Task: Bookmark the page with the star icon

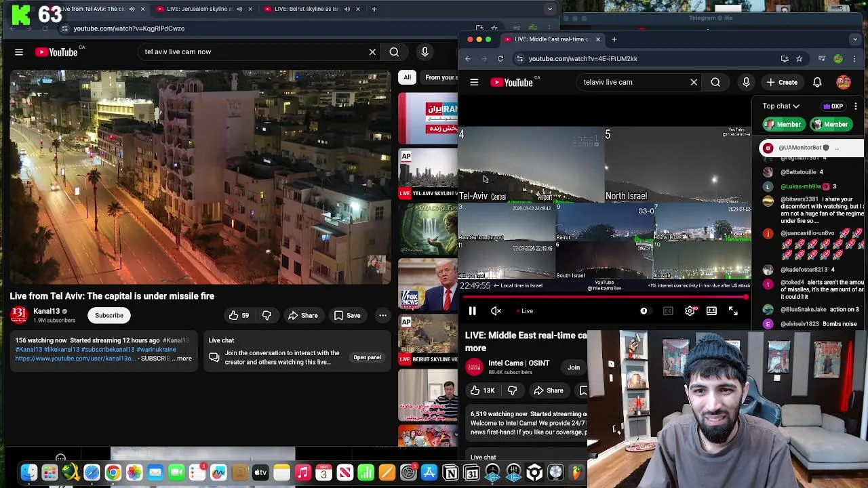Action: [799, 58]
